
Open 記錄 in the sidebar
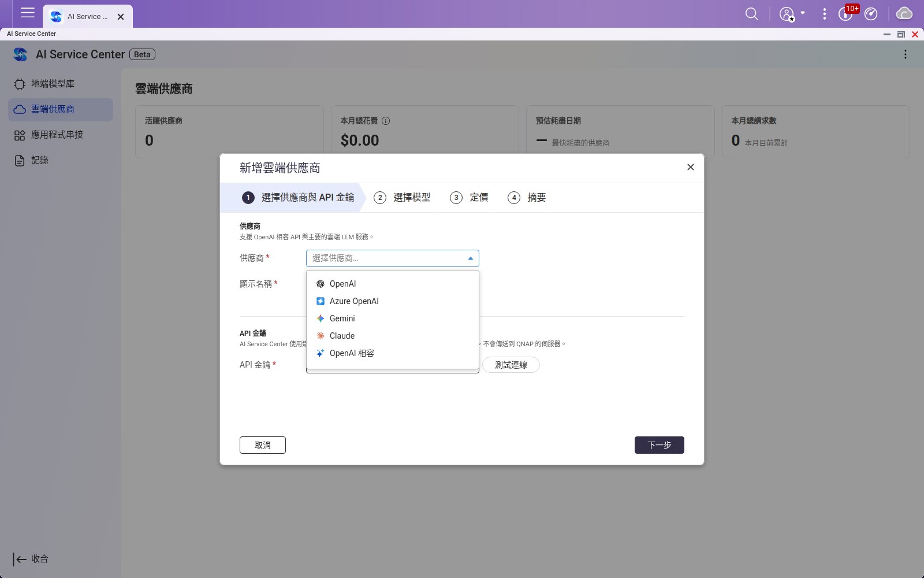(x=61, y=160)
